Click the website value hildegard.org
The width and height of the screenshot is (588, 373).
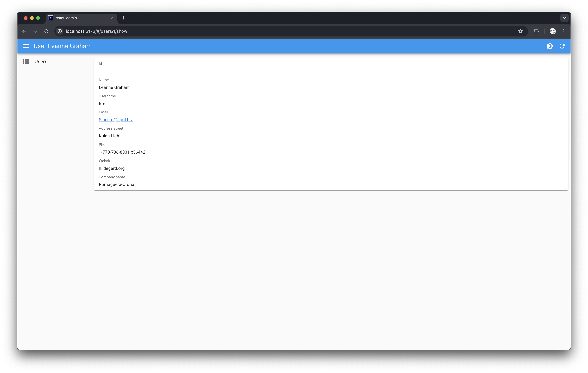112,168
